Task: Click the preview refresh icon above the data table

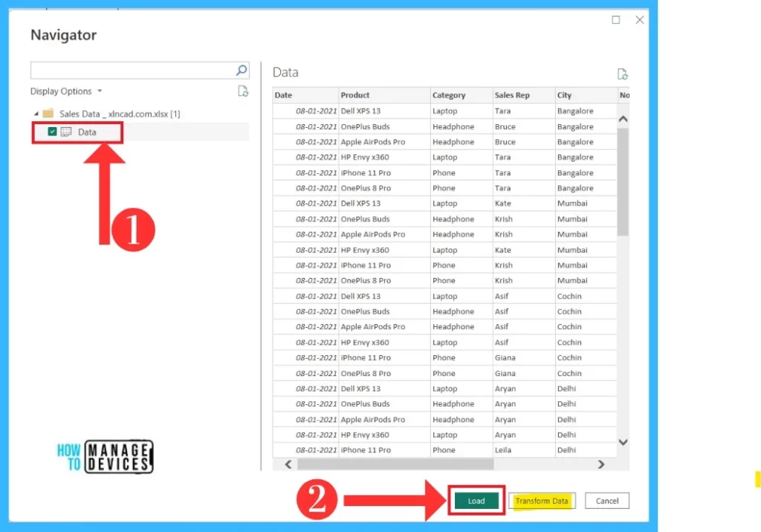Action: (x=622, y=74)
